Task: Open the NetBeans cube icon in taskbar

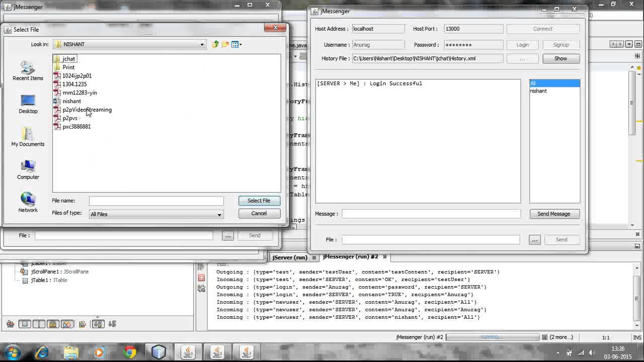Action: coord(159,352)
